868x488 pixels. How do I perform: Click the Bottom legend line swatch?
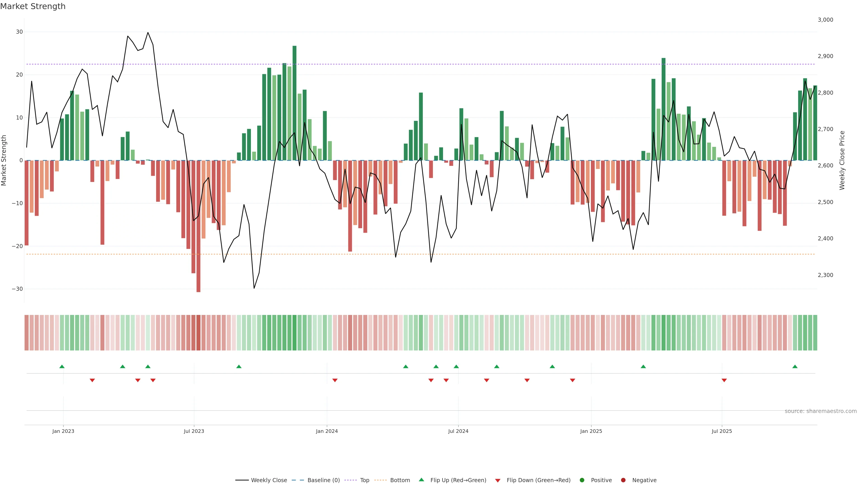coord(380,480)
